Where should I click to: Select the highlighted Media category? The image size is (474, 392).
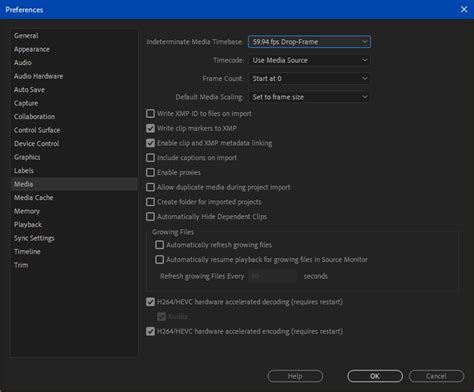(x=74, y=184)
